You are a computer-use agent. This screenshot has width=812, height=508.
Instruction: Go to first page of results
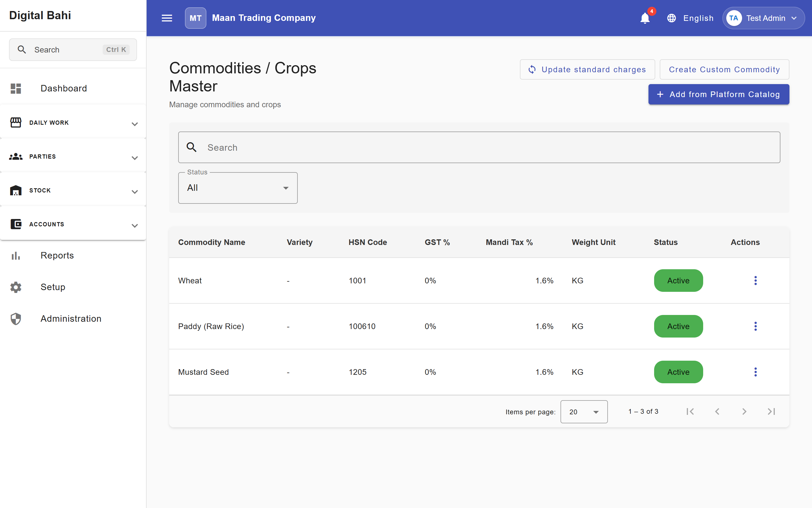pos(690,411)
